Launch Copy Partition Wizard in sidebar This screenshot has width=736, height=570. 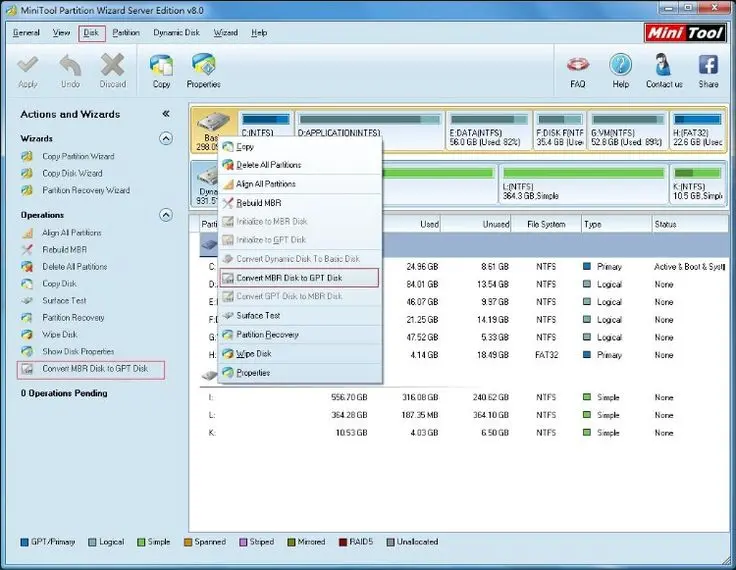pyautogui.click(x=78, y=156)
